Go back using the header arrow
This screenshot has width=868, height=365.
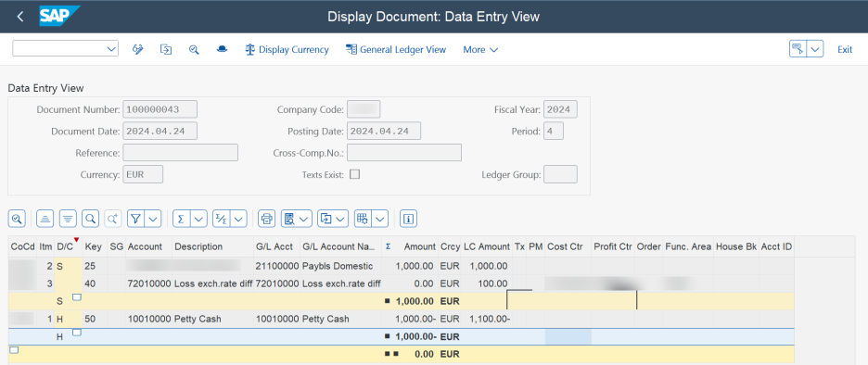(x=19, y=17)
